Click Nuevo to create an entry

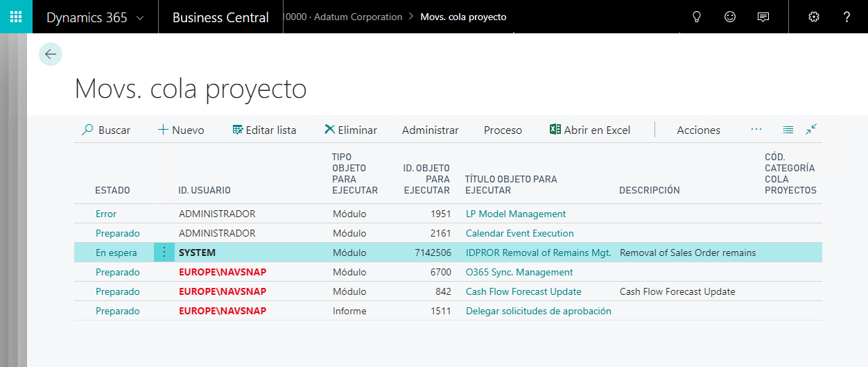tap(181, 130)
